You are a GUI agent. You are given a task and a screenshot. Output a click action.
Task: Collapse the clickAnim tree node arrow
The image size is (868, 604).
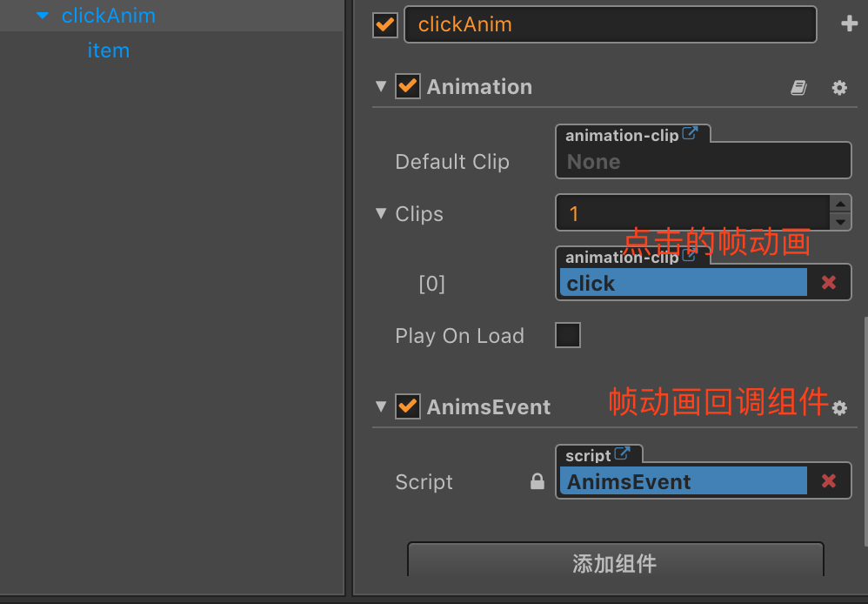pos(42,16)
